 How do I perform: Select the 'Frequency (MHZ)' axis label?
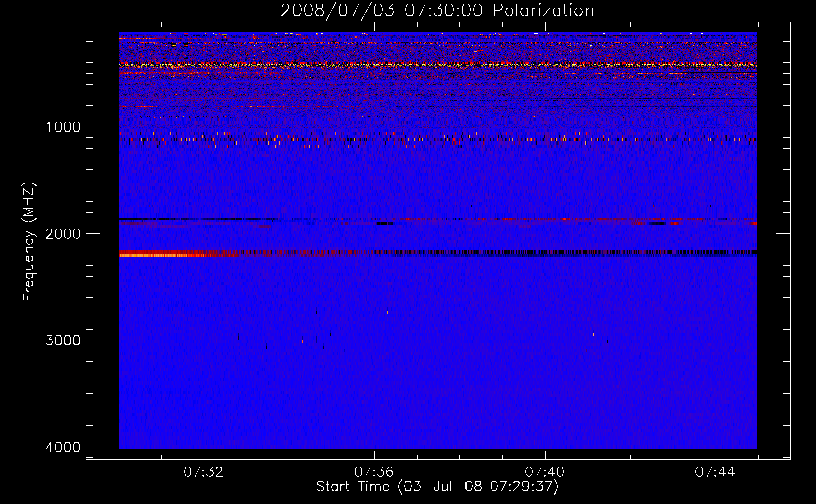click(29, 242)
